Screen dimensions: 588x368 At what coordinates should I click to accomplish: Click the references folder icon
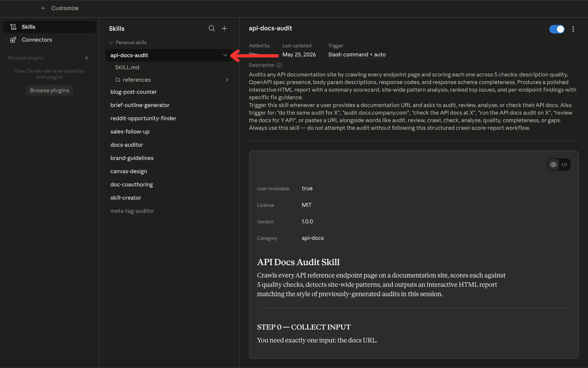[118, 80]
